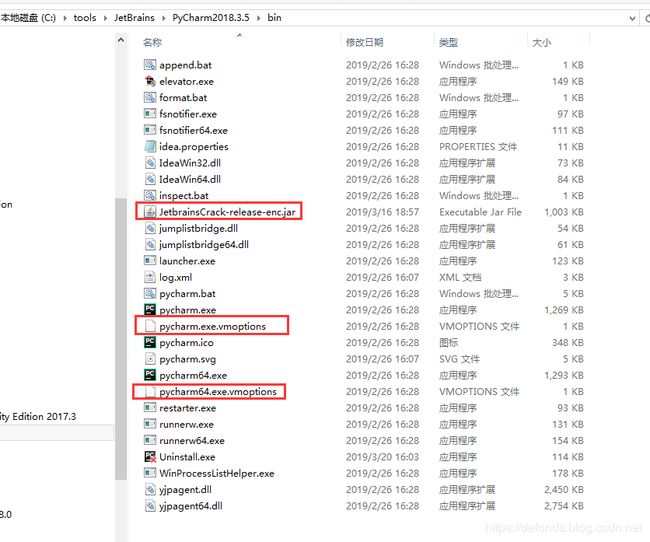The image size is (650, 542).
Task: Navigate to tools folder breadcrumb
Action: click(85, 18)
